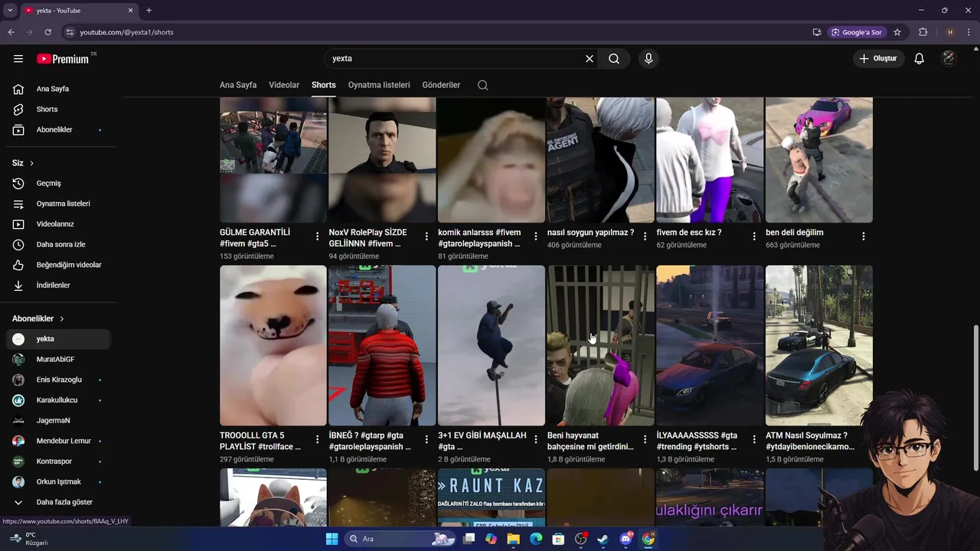Start voice search with microphone

coord(648,58)
